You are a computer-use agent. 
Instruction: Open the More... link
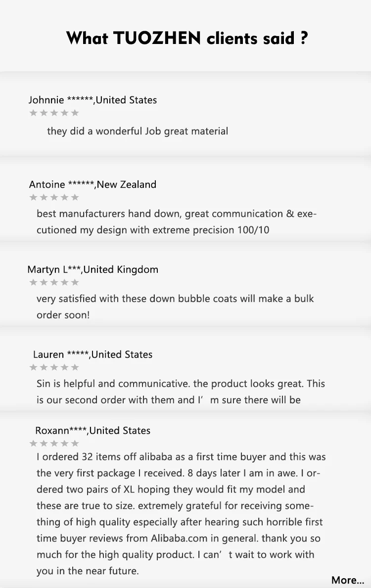pos(347,580)
